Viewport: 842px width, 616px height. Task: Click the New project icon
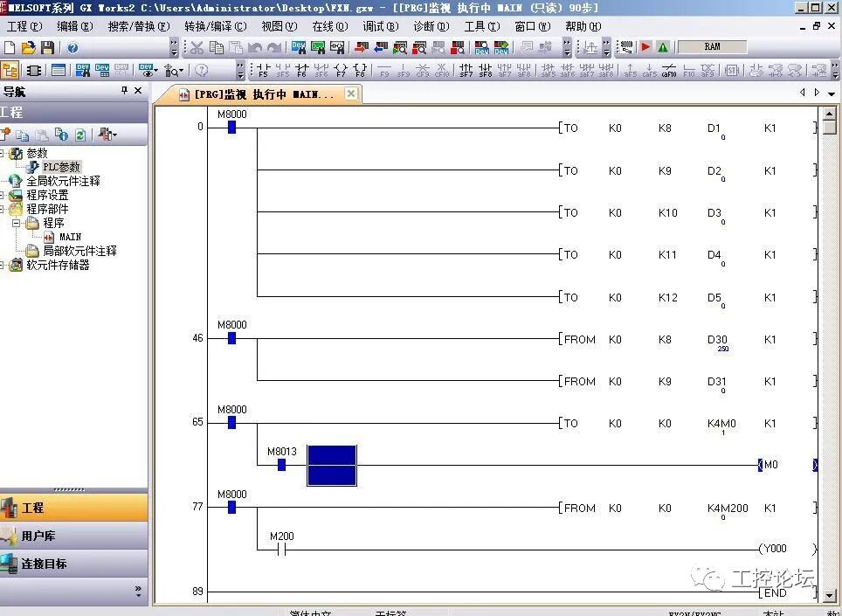tap(10, 48)
